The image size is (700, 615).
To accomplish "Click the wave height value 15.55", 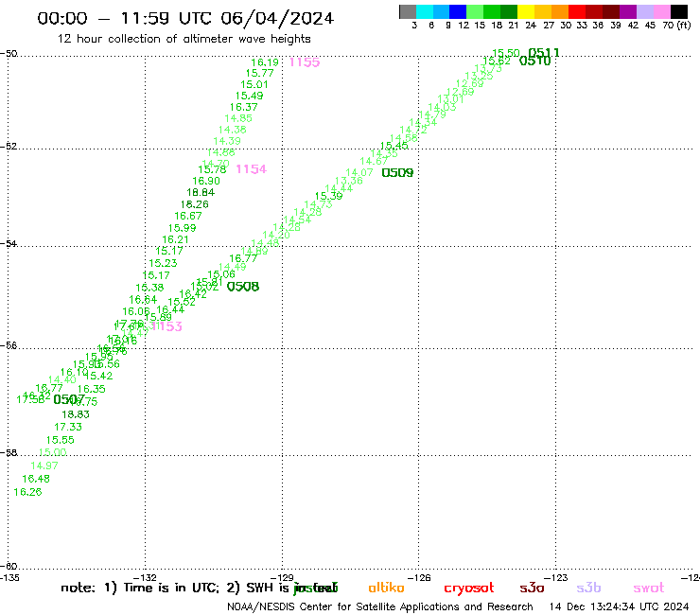I will (60, 440).
